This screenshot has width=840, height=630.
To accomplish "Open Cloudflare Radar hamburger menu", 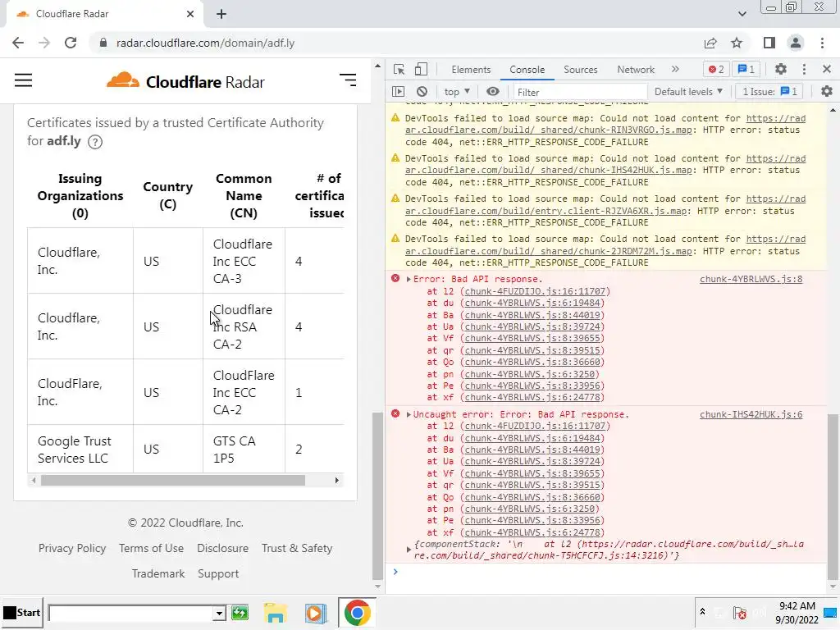I will 23,80.
